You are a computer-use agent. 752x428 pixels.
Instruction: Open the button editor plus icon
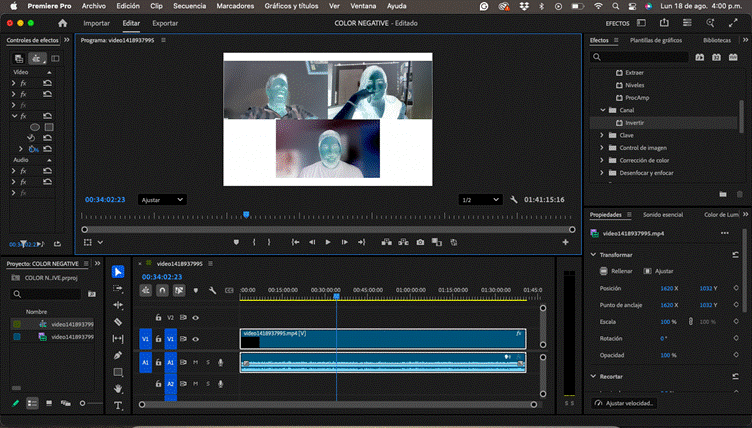coord(565,242)
